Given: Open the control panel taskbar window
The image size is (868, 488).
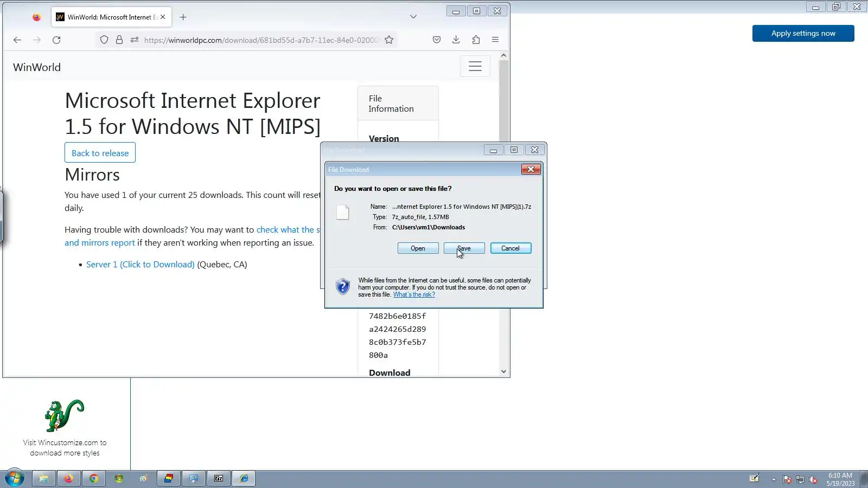Looking at the screenshot, I should (194, 478).
